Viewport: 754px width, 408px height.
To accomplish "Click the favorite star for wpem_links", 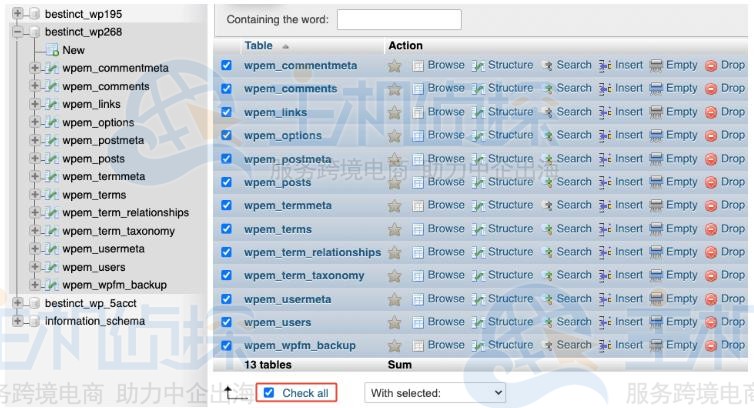I will [x=394, y=113].
